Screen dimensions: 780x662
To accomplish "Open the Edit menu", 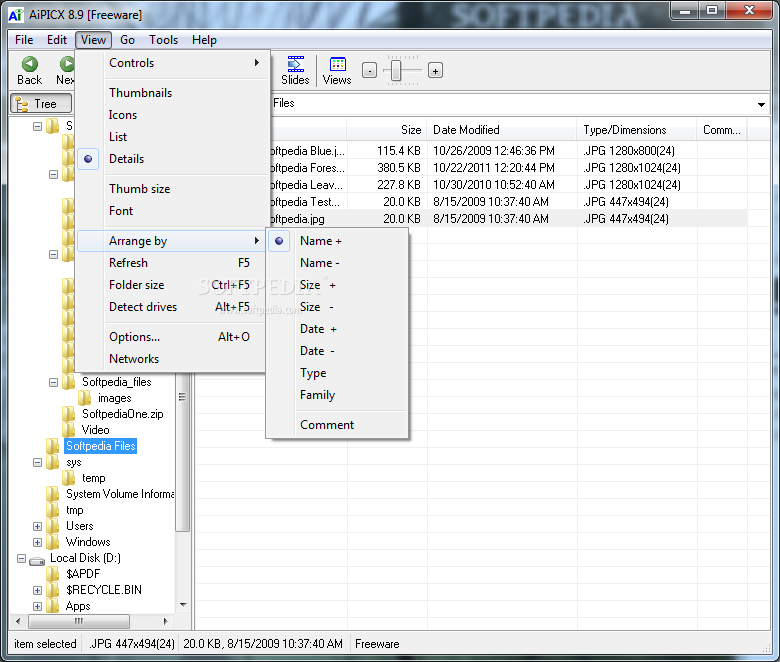I will (57, 40).
